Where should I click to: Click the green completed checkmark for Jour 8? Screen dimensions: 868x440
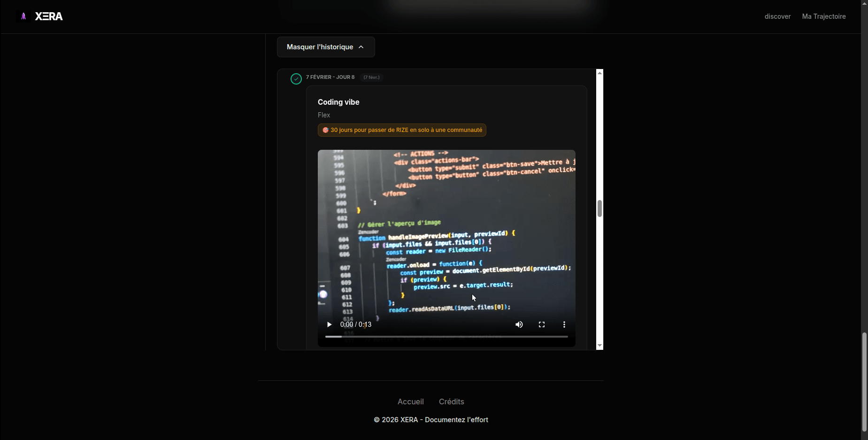[x=296, y=79]
